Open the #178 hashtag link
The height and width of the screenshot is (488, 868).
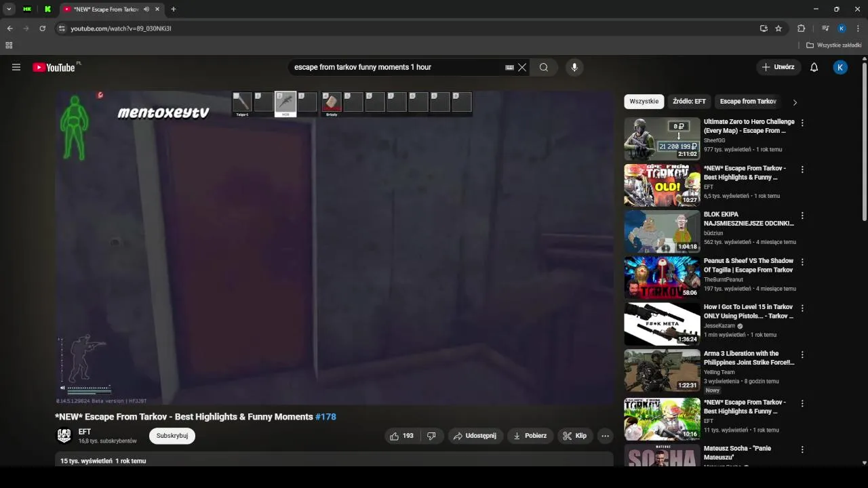tap(325, 417)
